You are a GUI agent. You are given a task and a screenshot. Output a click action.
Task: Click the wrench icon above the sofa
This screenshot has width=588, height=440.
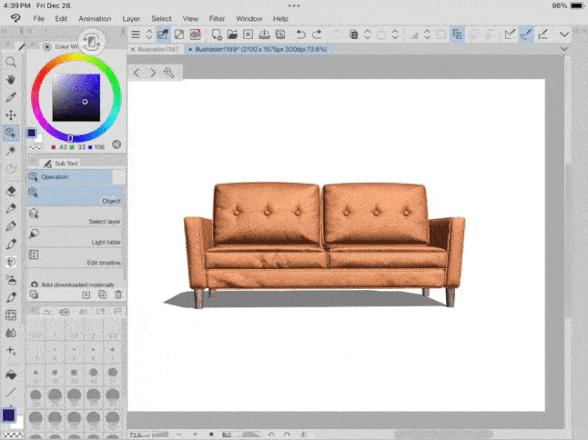tap(169, 72)
